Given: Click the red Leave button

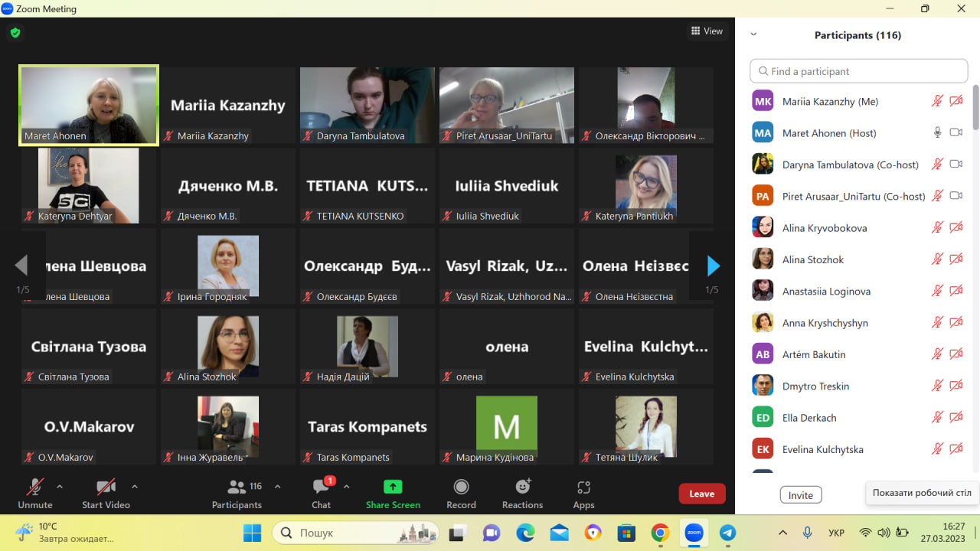Looking at the screenshot, I should tap(702, 494).
